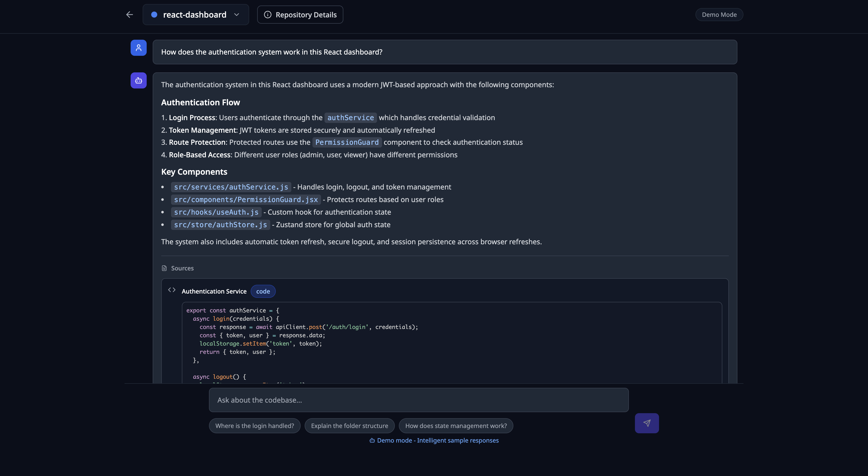Screen dimensions: 868x476
Task: Click the Demo Mode badge
Action: pyautogui.click(x=719, y=15)
